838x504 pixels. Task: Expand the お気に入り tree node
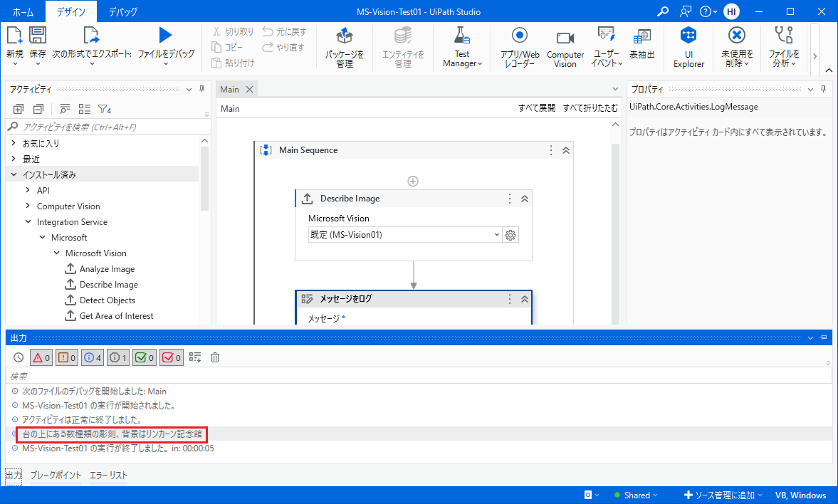coord(14,143)
